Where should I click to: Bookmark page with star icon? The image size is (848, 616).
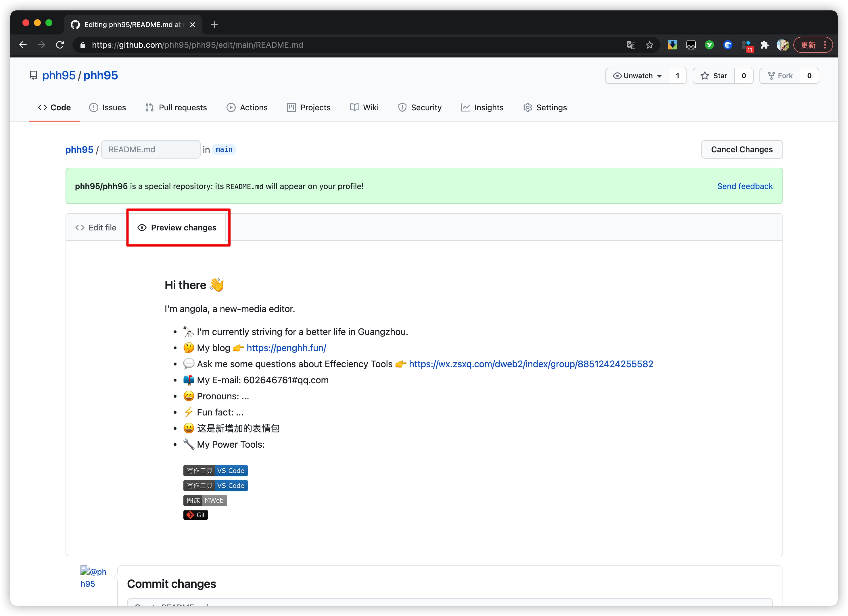click(x=649, y=45)
